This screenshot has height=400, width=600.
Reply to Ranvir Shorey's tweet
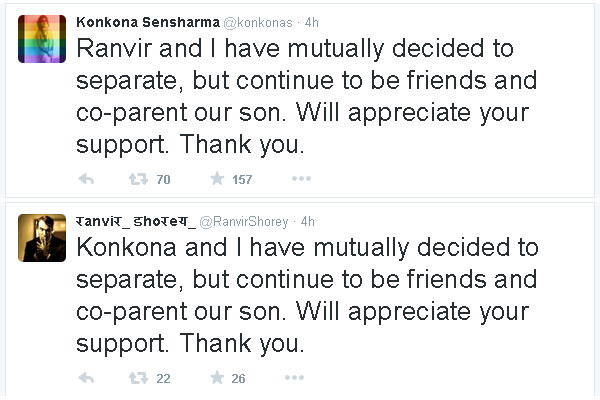86,378
